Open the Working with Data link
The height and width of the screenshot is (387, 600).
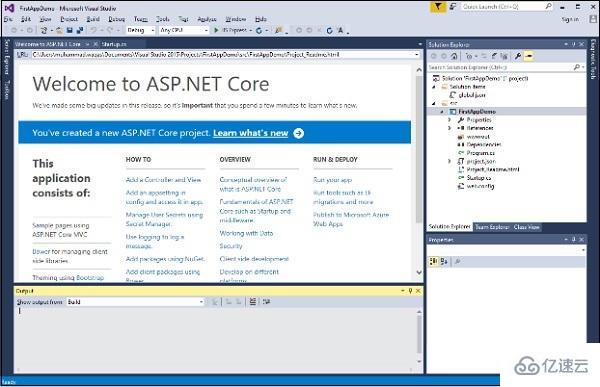[246, 233]
